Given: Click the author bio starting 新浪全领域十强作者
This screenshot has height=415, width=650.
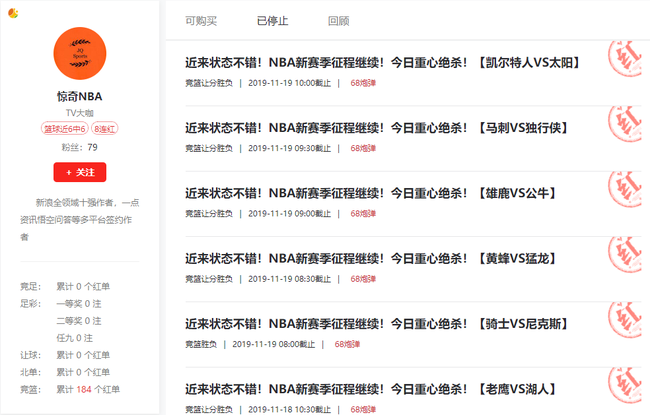Looking at the screenshot, I should coord(80,220).
